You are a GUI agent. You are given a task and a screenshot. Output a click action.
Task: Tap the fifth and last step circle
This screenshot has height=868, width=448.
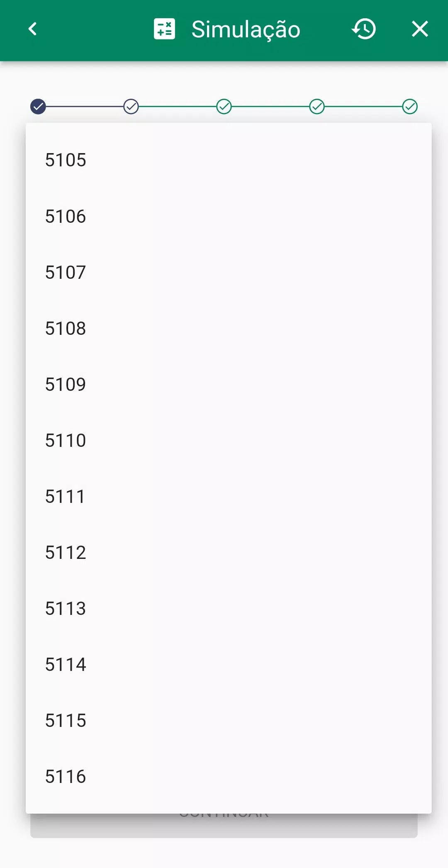(x=410, y=107)
